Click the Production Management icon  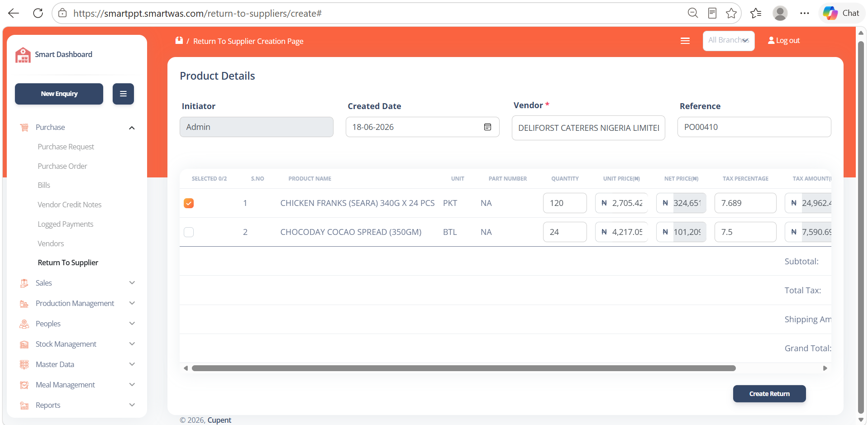pos(24,304)
